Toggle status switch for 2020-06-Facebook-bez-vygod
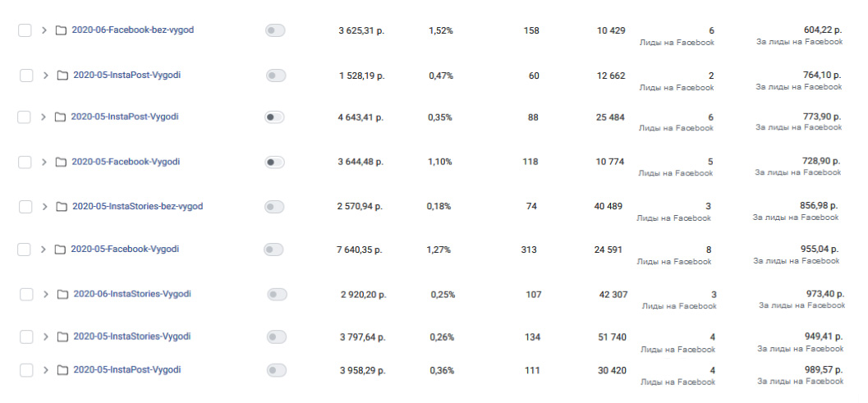This screenshot has height=403, width=868. click(x=274, y=30)
